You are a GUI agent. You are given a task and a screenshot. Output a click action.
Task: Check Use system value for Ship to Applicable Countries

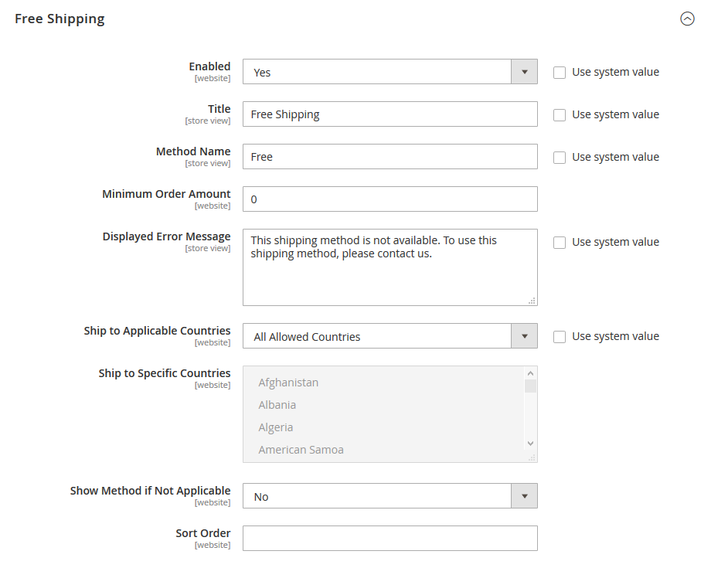pyautogui.click(x=560, y=336)
